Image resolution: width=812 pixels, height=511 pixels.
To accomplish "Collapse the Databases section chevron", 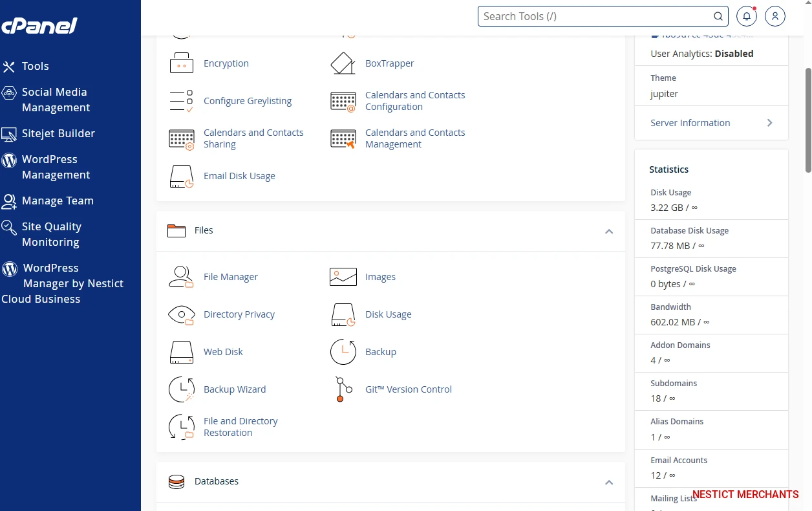I will [608, 482].
